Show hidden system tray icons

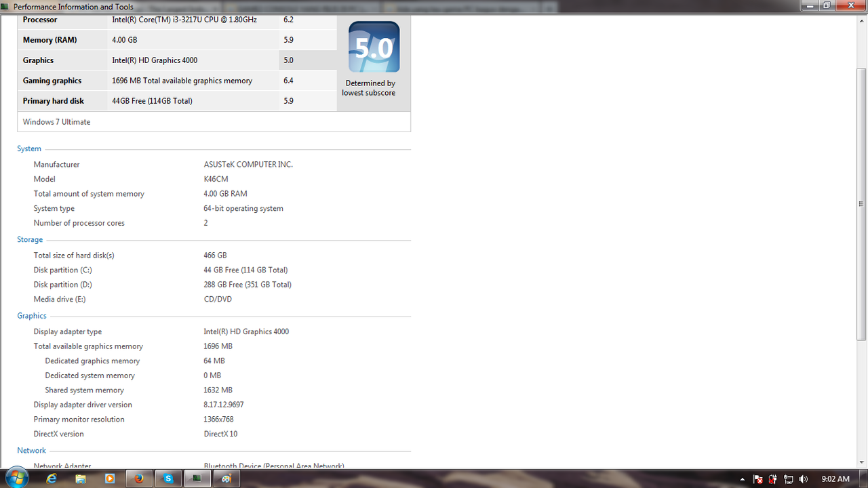click(x=743, y=479)
